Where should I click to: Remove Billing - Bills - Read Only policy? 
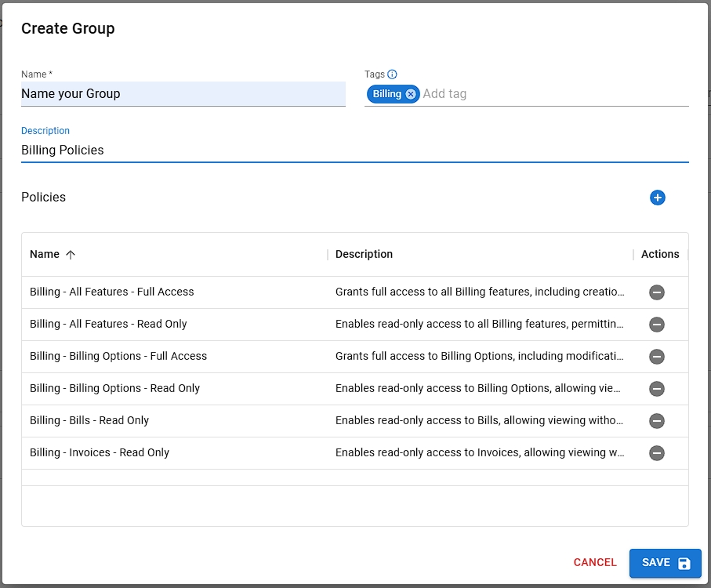pyautogui.click(x=657, y=421)
